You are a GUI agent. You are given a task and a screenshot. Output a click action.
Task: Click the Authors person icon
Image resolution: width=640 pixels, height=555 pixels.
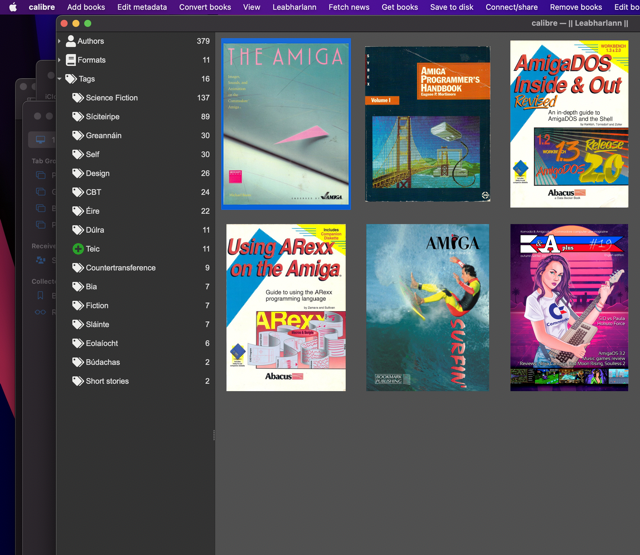(x=71, y=41)
